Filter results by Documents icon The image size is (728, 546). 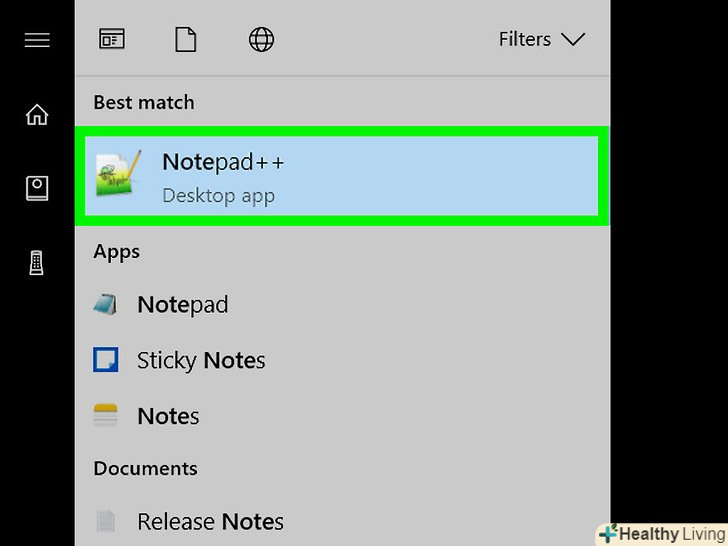point(186,39)
